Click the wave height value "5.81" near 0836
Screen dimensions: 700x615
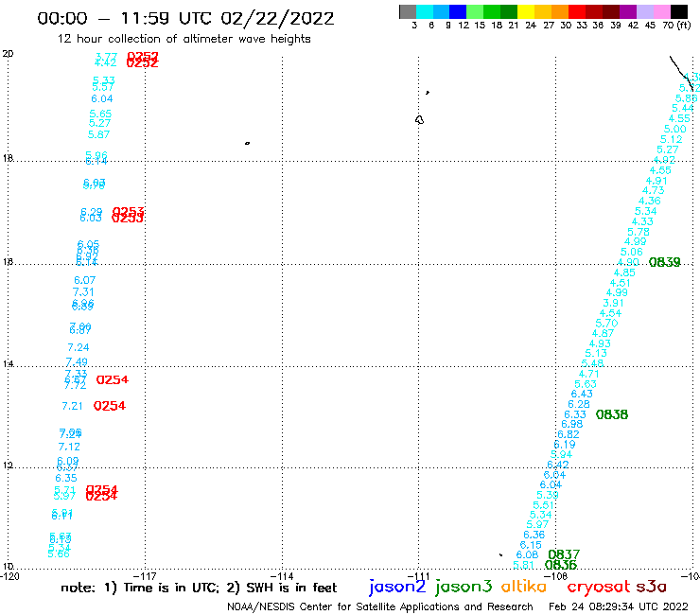pyautogui.click(x=524, y=565)
